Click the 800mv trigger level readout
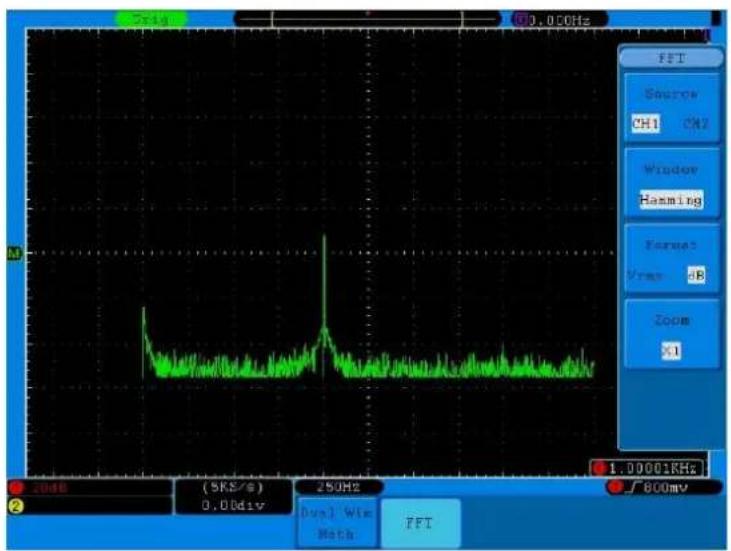This screenshot has width=731, height=551. tap(665, 488)
